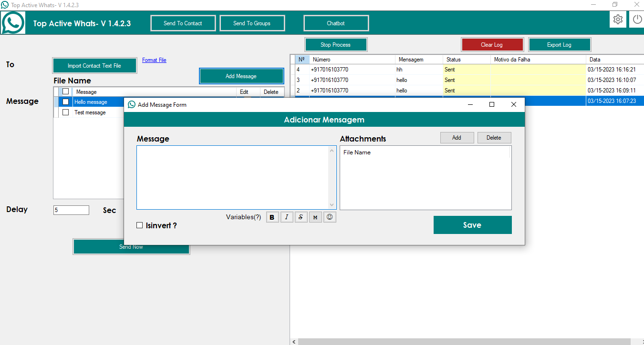The image size is (644, 345).
Task: Enable the Isinvert ? checkbox
Action: (x=140, y=225)
